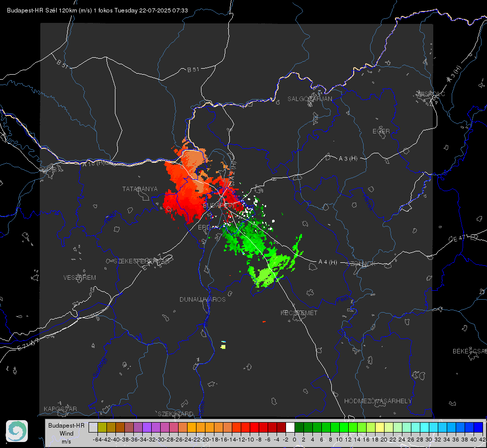Viewport: 487px width, 448px height.
Task: Pick the olive swatch between -64 and -42
Action: [102, 427]
